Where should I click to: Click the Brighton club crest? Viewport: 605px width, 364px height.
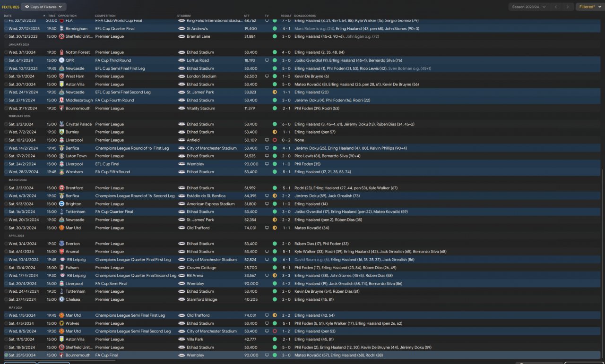pyautogui.click(x=61, y=204)
